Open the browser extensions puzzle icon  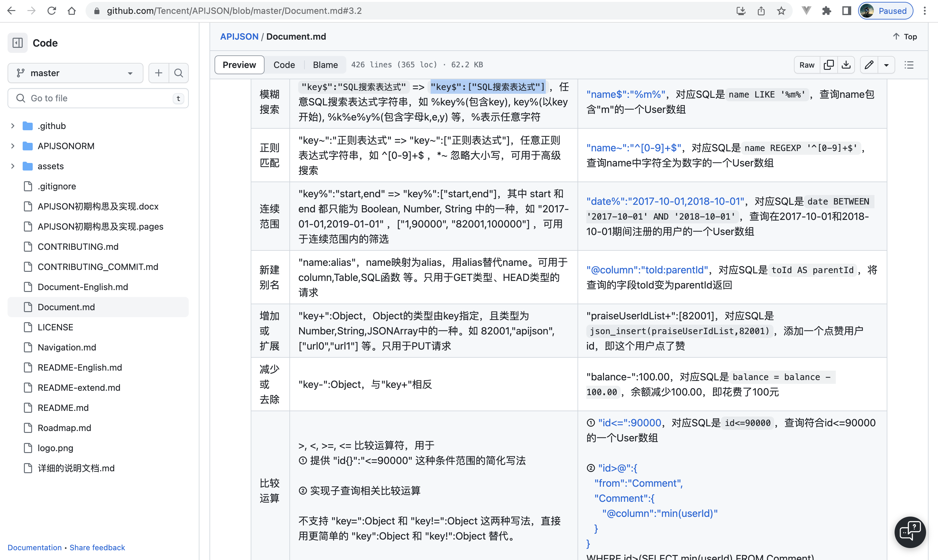click(826, 11)
